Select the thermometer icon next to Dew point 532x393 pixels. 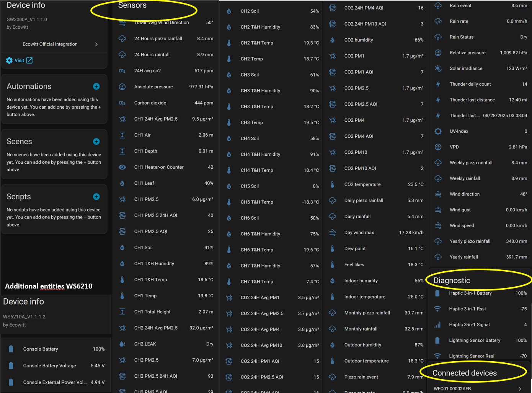(333, 249)
